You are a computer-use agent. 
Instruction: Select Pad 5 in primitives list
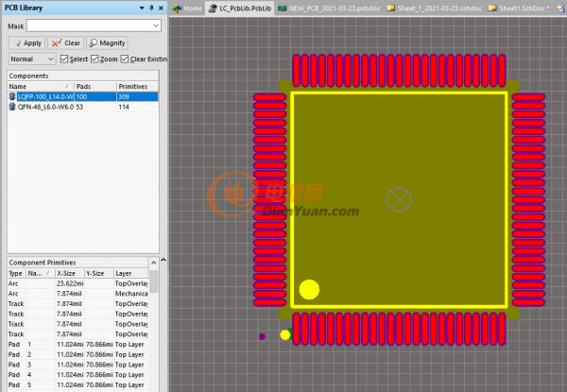(77, 385)
